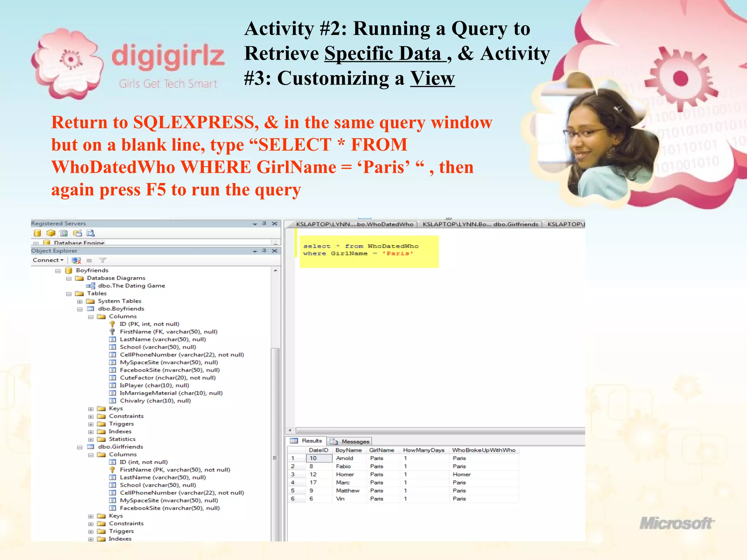
Task: Pin the Registered Servers panel
Action: coord(264,223)
